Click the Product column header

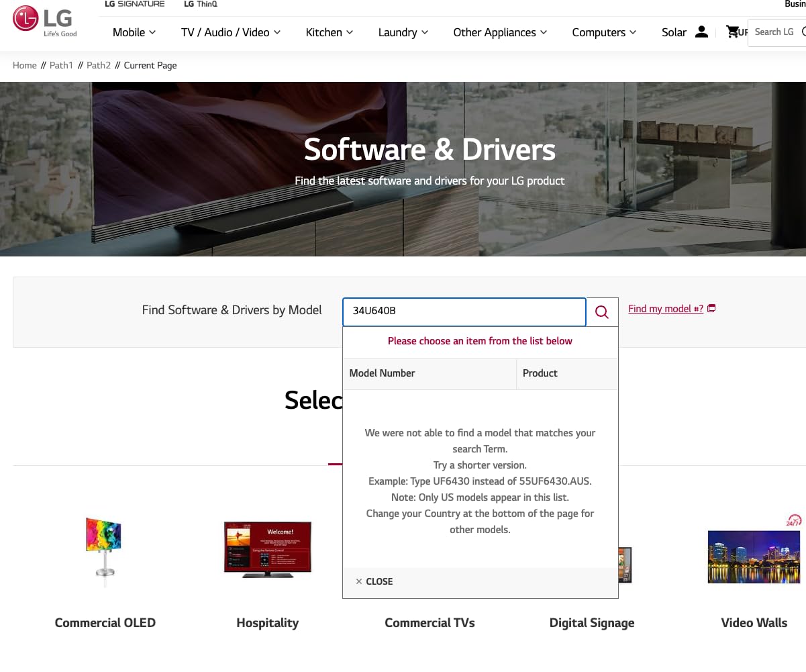[x=567, y=373]
